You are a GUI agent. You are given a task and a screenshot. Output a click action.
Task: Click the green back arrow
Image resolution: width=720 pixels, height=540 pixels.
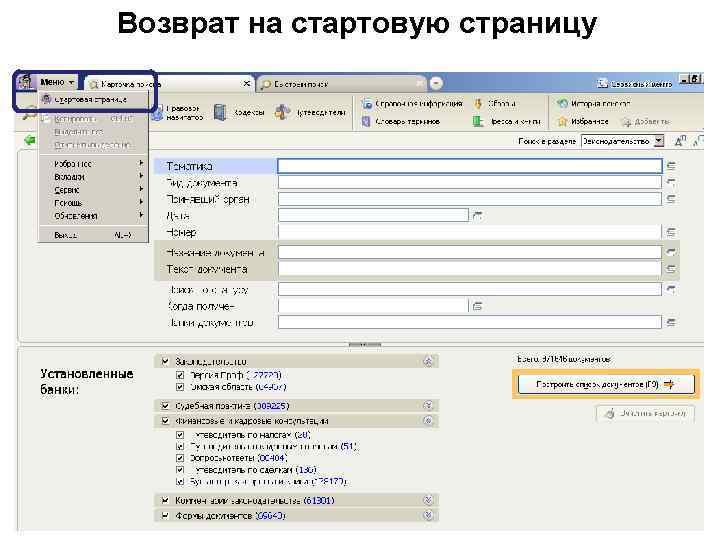tap(30, 140)
